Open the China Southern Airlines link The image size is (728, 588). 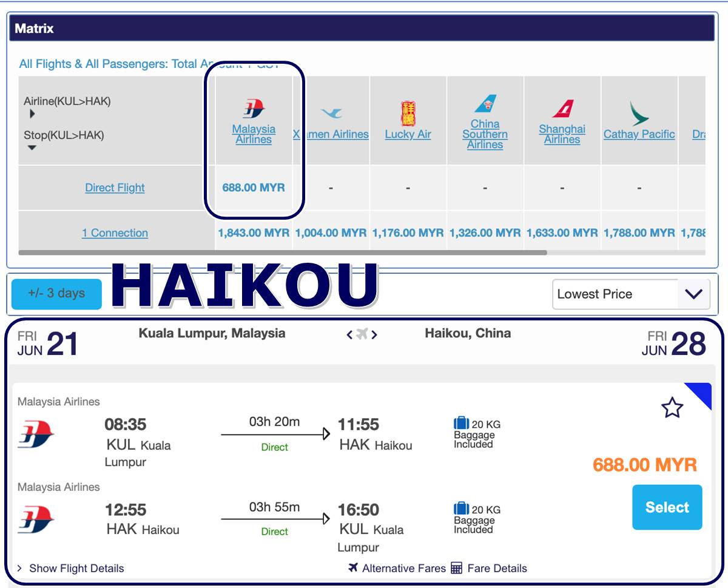click(x=485, y=134)
